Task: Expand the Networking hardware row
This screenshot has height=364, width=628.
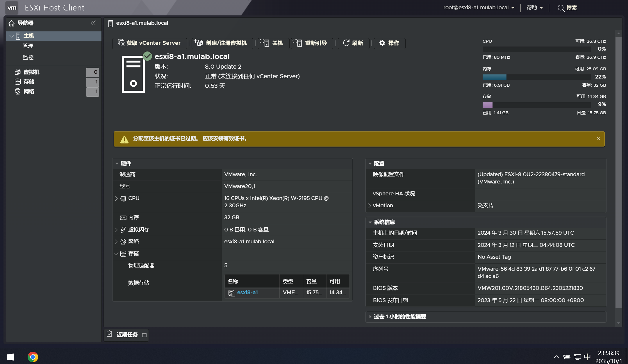Action: coord(116,242)
